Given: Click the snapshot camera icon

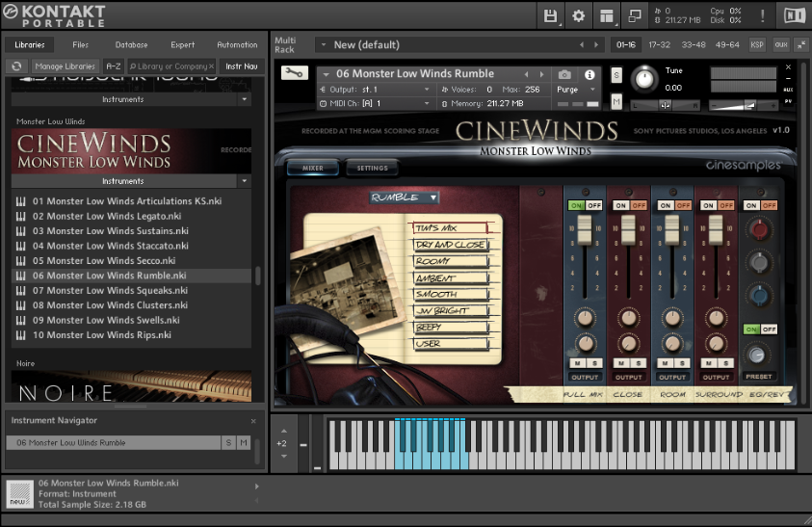Looking at the screenshot, I should 564,74.
